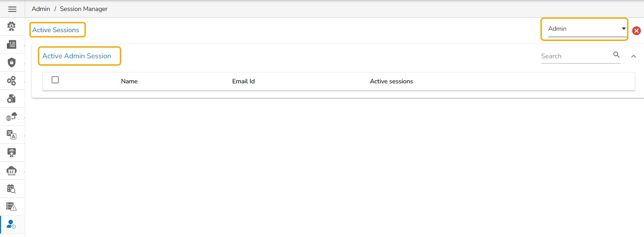Click the Admin breadcrumb link
644x237 pixels.
click(x=41, y=9)
